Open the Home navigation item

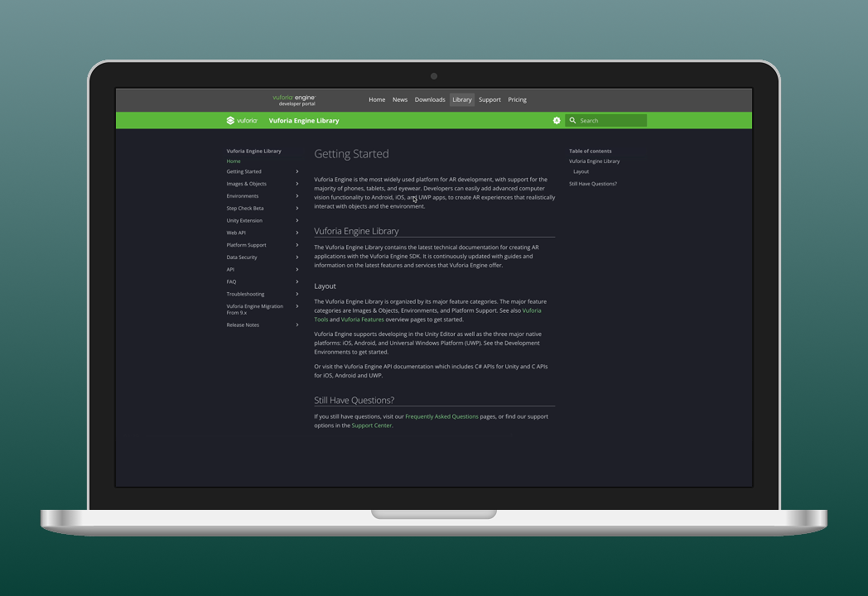point(377,99)
